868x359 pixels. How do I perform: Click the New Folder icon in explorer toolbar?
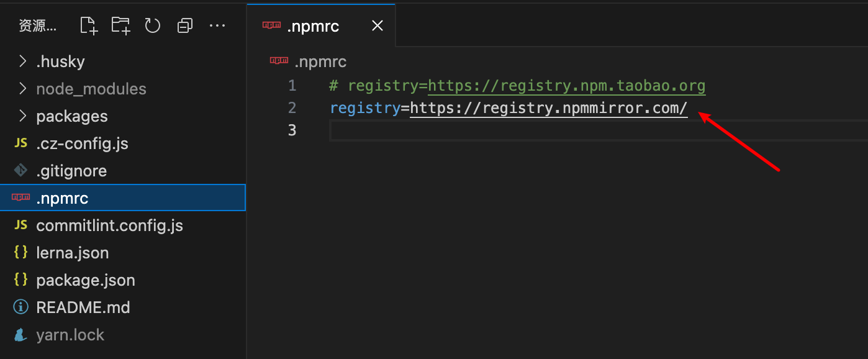[121, 25]
